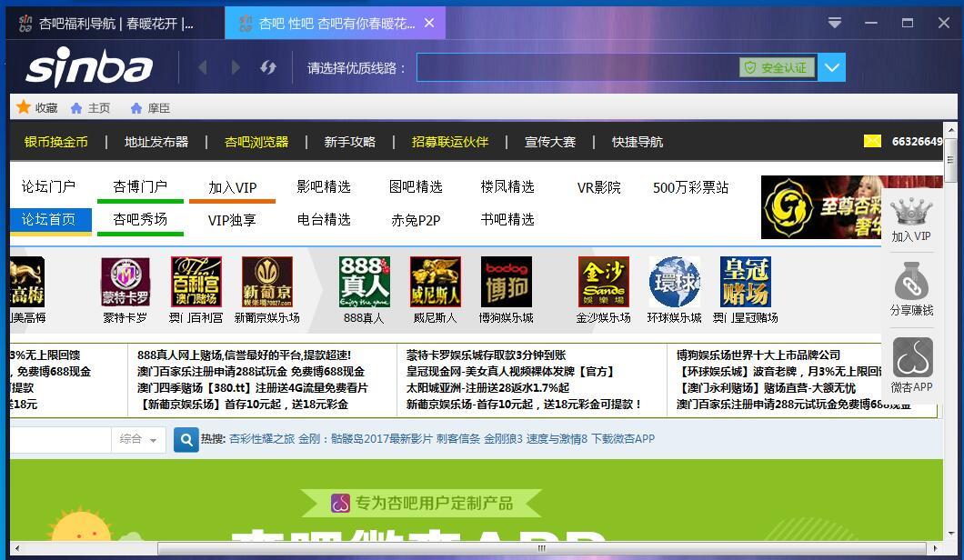Image resolution: width=964 pixels, height=560 pixels.
Task: Click the horizontal scrollbar thumb
Action: [x=542, y=548]
